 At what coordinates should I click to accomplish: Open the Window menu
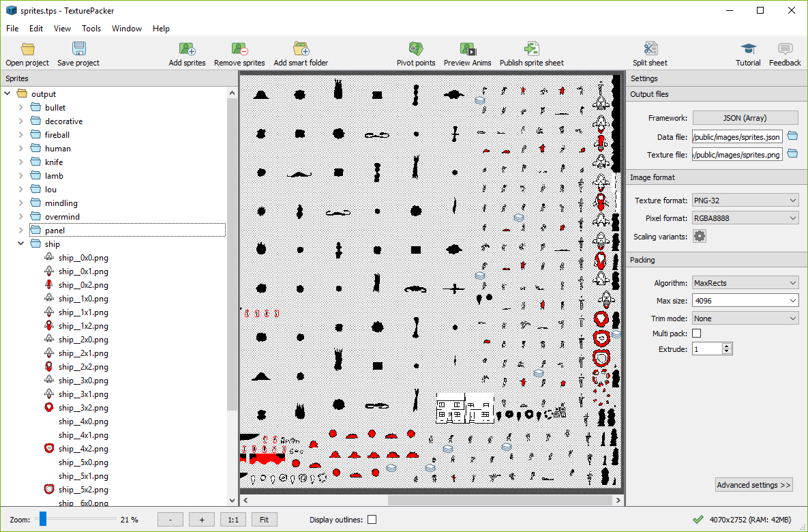[127, 29]
